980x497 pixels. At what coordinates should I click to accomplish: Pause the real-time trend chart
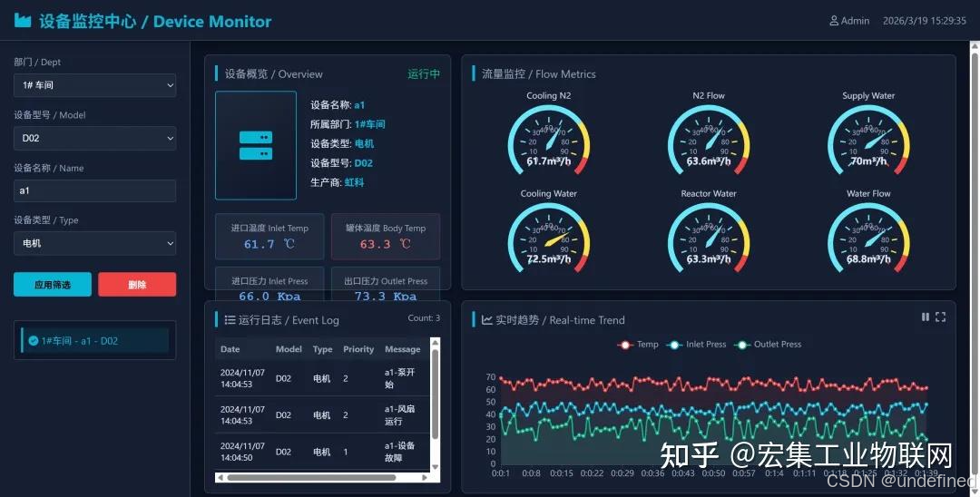point(926,317)
